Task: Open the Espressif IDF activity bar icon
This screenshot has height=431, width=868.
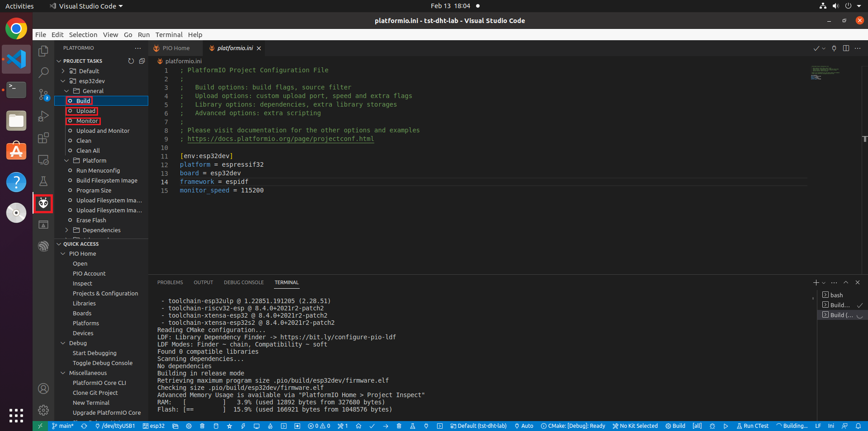Action: [x=43, y=246]
